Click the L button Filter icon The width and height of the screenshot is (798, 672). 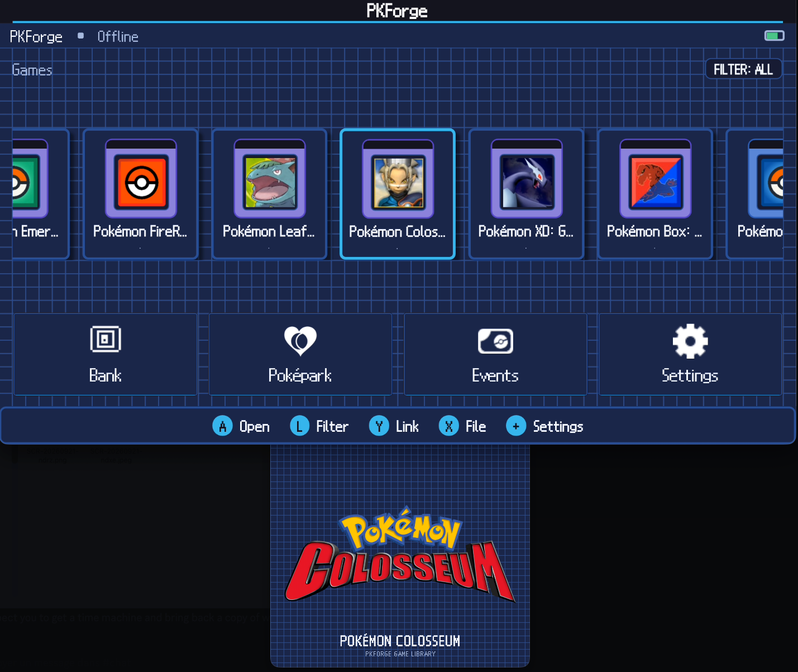pyautogui.click(x=299, y=426)
